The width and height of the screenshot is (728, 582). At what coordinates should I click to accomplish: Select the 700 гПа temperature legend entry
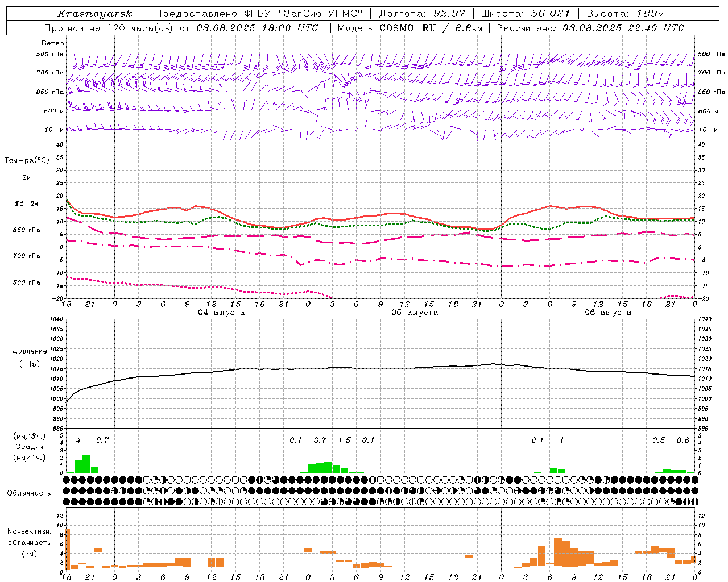tap(27, 256)
